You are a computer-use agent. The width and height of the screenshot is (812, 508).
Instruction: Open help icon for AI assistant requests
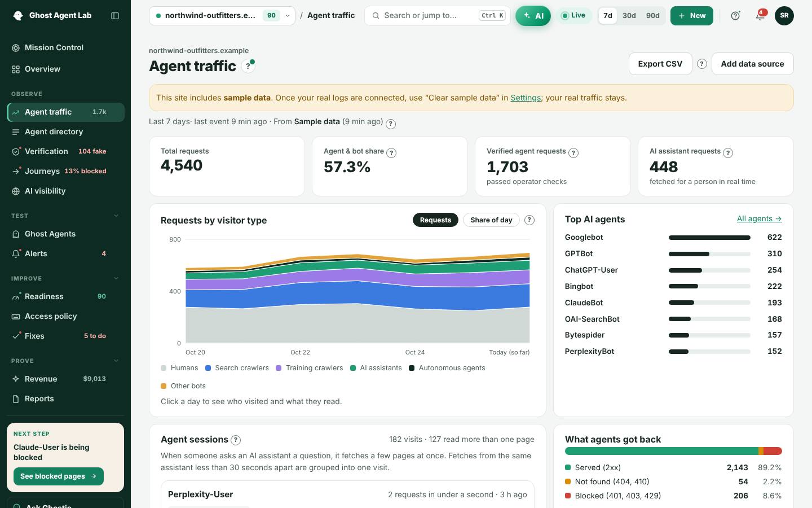728,153
